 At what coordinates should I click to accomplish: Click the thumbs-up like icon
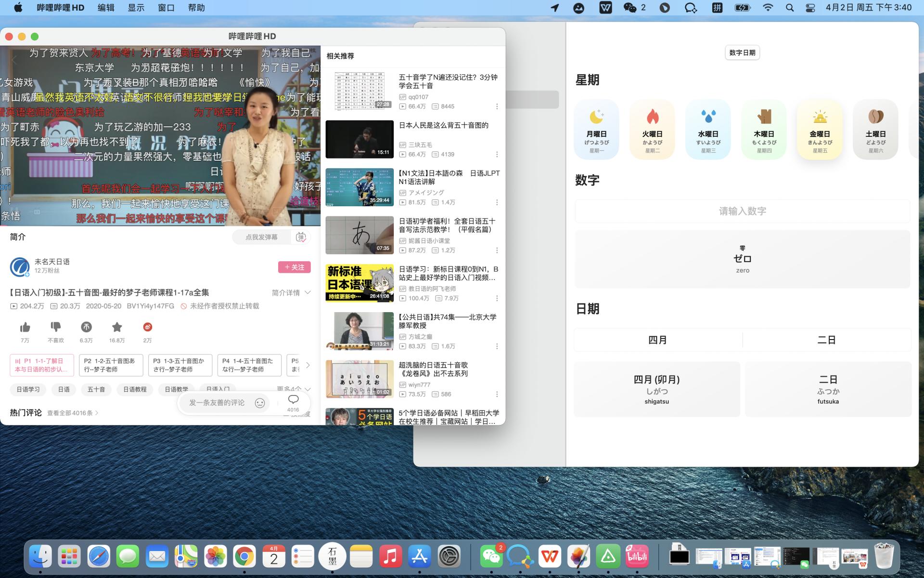tap(26, 328)
